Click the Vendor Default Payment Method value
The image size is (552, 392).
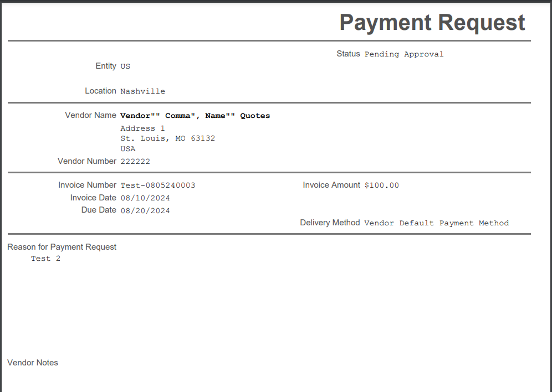point(436,223)
